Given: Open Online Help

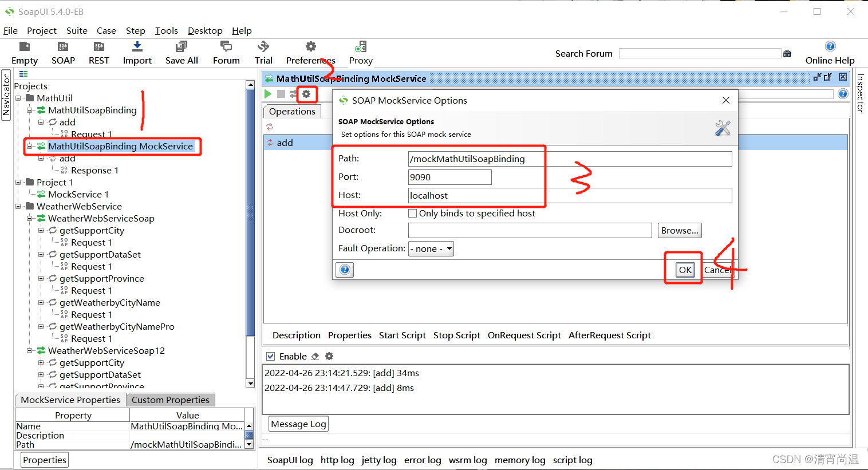Looking at the screenshot, I should 830,53.
